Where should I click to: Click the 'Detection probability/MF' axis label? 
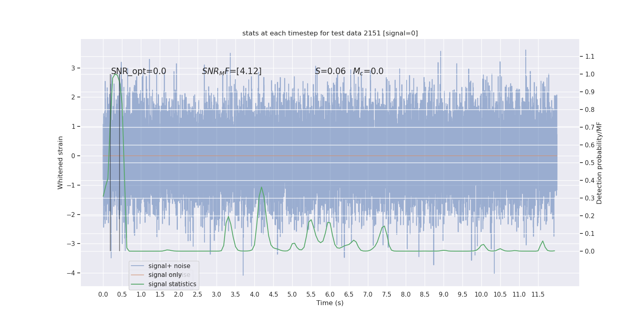599,163
